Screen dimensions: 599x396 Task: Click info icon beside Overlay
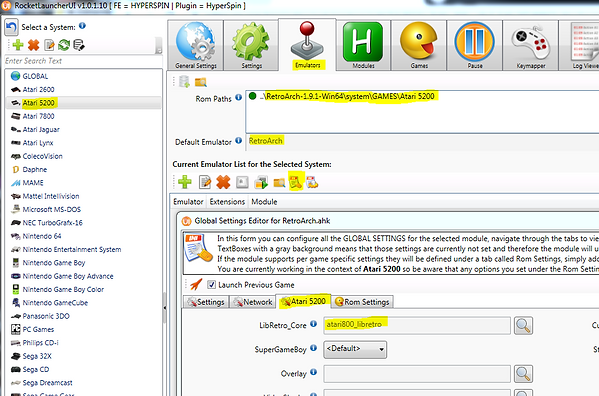[313, 372]
